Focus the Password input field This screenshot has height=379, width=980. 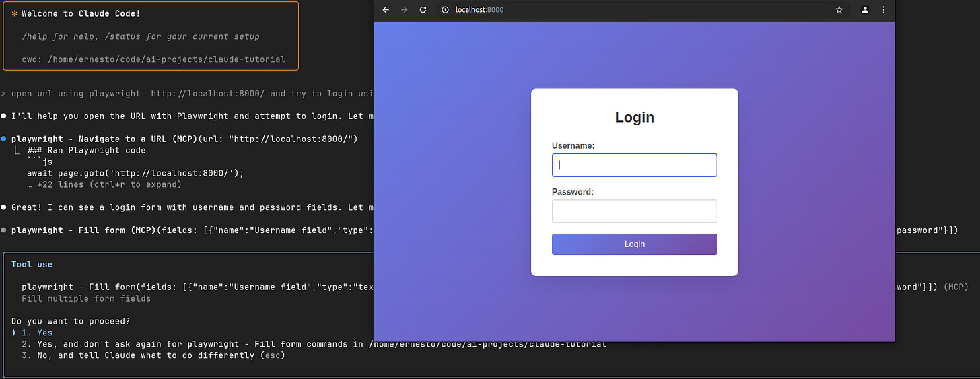click(x=635, y=211)
